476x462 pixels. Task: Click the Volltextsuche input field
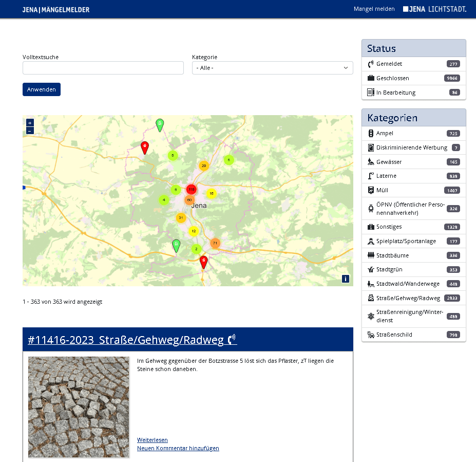coord(103,67)
